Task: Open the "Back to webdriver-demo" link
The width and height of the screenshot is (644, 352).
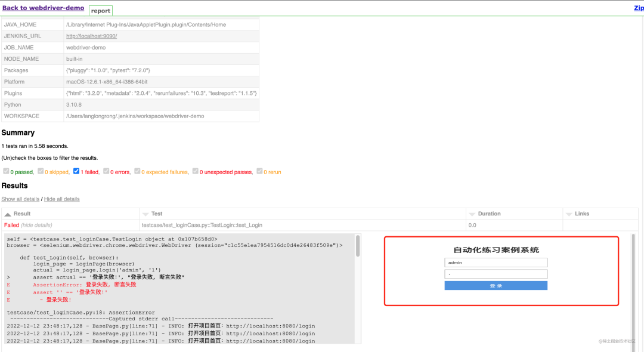Action: [43, 8]
